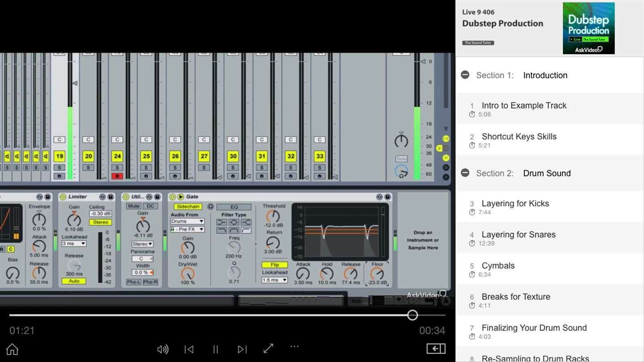Toggle the Utility device activator

click(126, 197)
